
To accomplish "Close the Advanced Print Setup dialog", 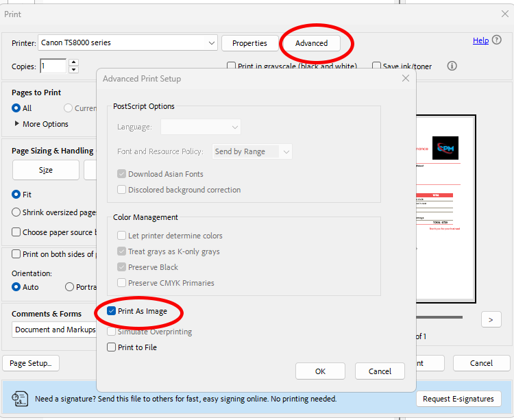I will [406, 78].
